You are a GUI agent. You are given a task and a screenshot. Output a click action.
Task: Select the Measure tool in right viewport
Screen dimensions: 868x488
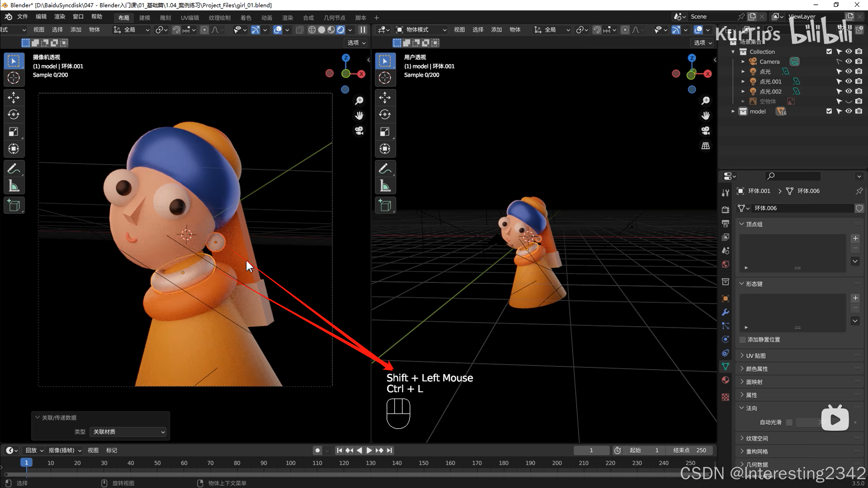click(x=385, y=186)
